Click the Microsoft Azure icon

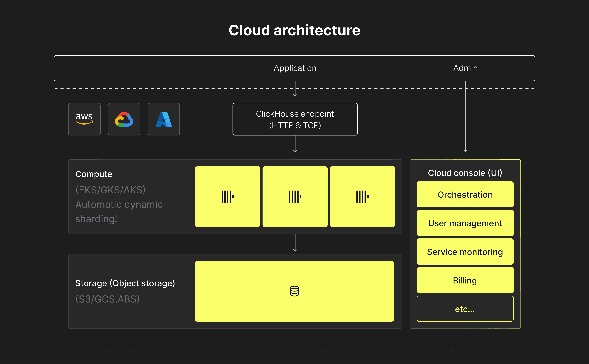(164, 119)
